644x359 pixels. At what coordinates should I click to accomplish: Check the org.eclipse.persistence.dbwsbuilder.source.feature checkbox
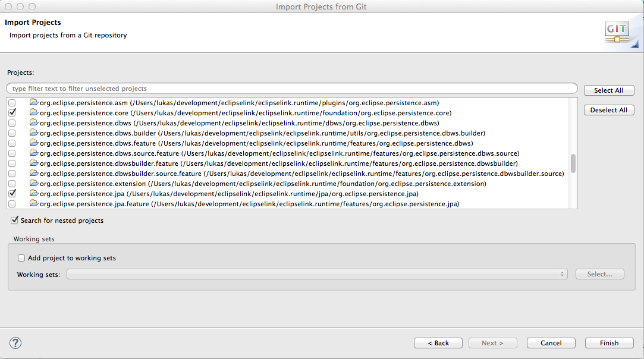(12, 174)
